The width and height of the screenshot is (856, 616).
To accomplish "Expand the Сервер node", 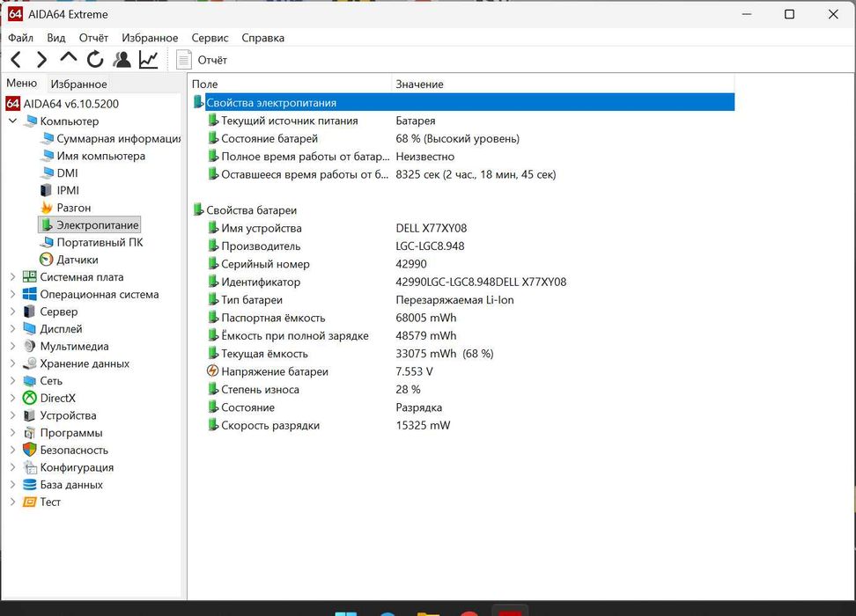I will tap(12, 312).
